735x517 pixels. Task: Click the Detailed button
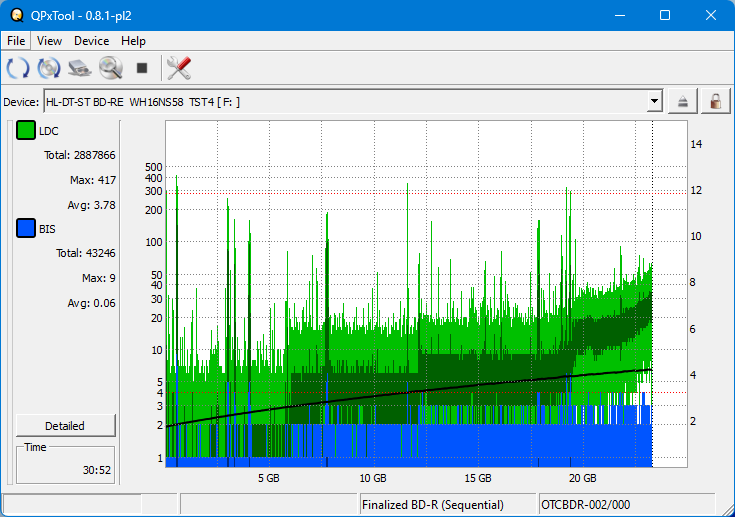tap(65, 425)
